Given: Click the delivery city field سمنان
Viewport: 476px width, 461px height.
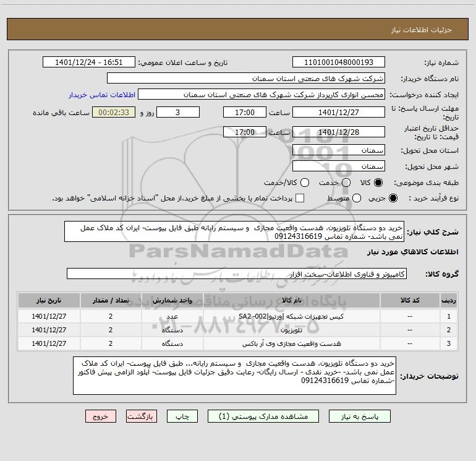Looking at the screenshot, I should [339, 166].
